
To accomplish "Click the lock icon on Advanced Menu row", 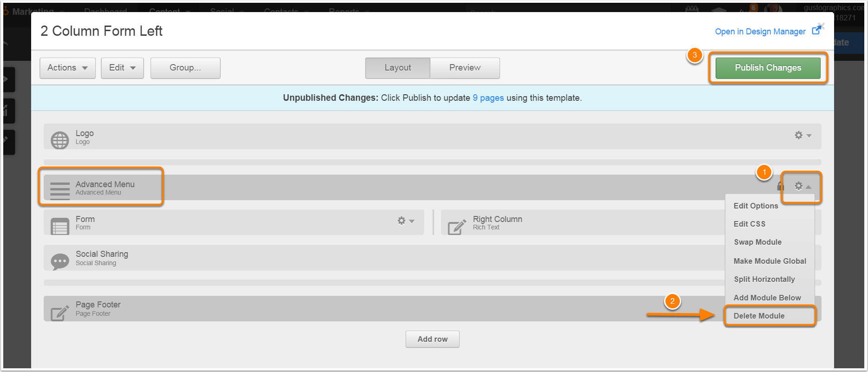I will point(781,186).
